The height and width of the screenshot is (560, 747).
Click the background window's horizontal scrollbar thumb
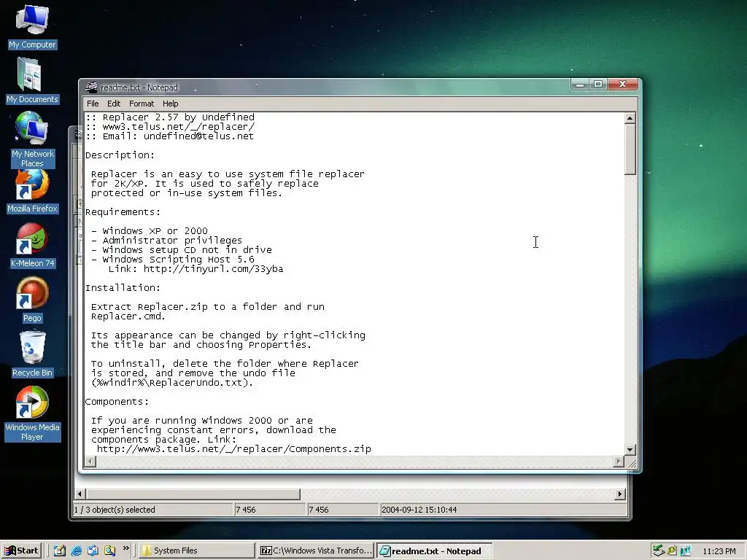[193, 494]
